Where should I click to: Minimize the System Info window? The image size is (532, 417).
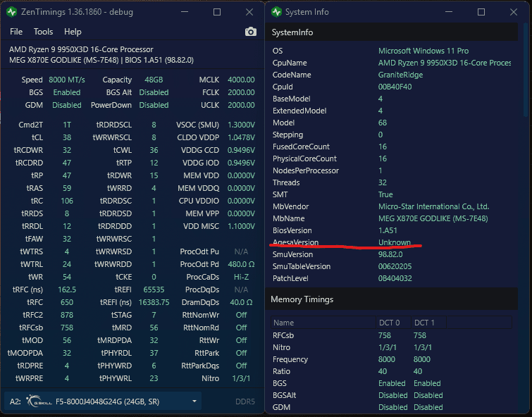[449, 12]
